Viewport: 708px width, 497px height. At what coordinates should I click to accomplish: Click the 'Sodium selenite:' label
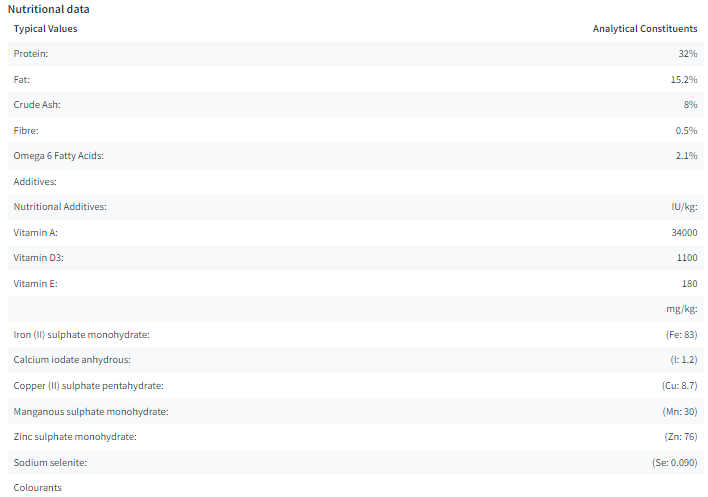point(50,463)
